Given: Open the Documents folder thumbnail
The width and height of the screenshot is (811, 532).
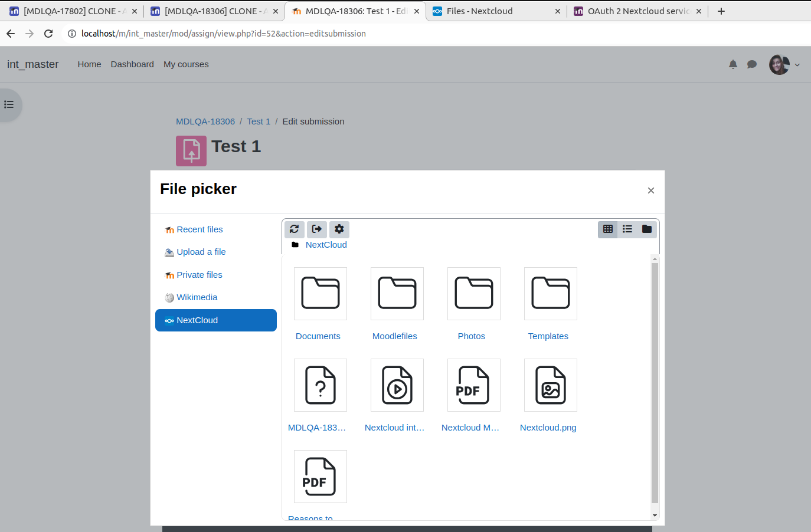Looking at the screenshot, I should (321, 294).
